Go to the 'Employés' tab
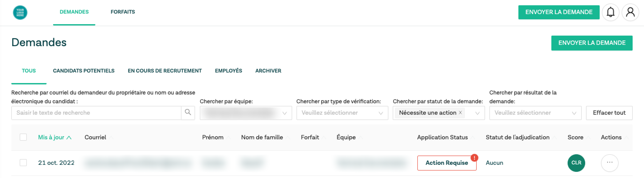 (228, 71)
